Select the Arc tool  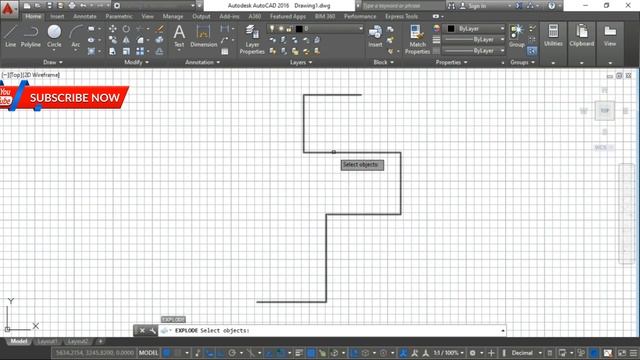point(76,36)
